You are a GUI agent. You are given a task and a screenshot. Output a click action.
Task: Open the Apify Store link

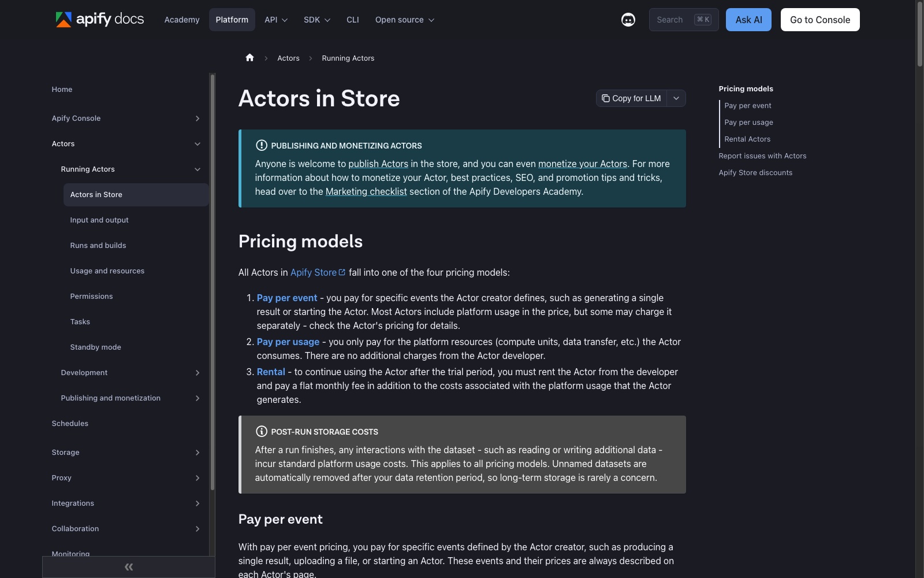pos(318,272)
